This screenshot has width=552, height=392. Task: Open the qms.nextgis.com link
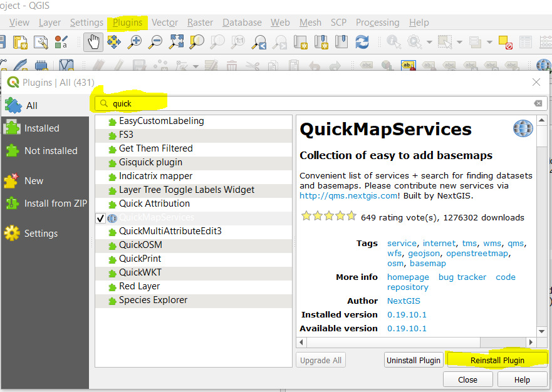348,195
